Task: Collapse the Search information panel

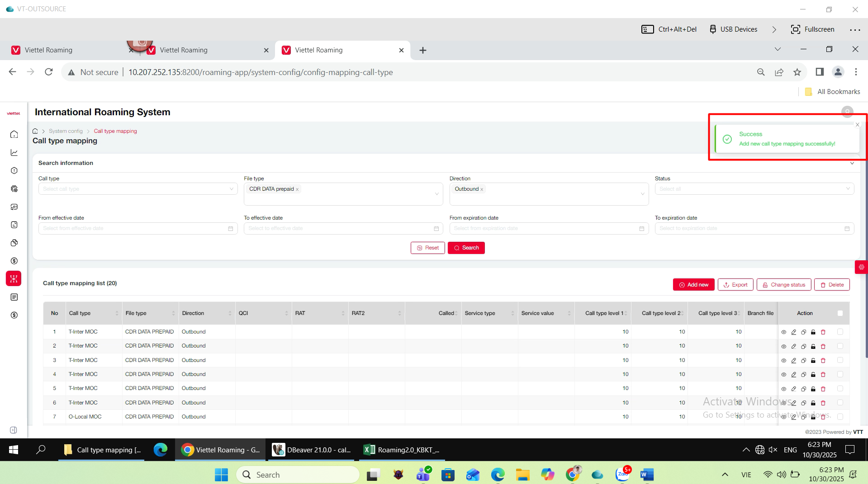Action: tap(852, 163)
